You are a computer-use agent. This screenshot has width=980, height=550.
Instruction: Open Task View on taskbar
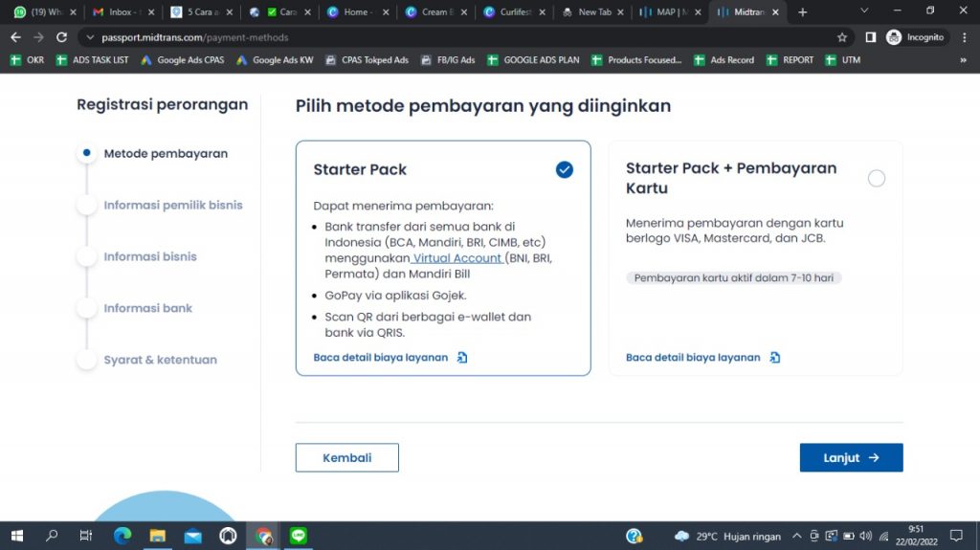(x=86, y=536)
